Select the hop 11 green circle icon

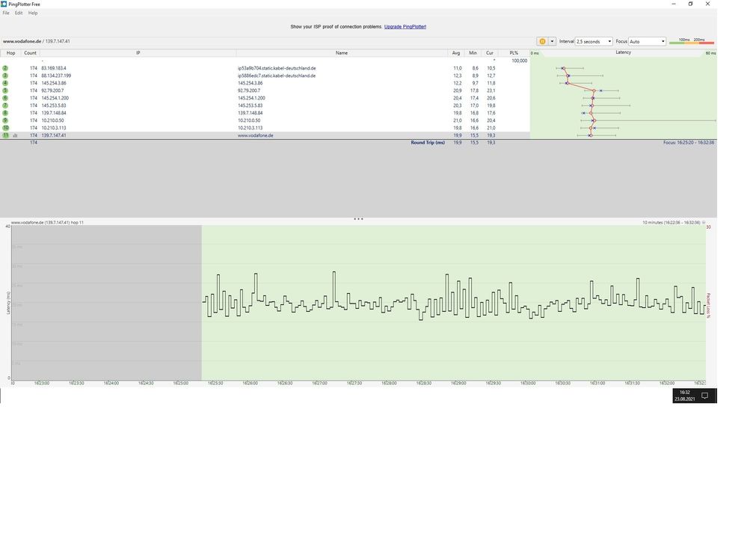pos(6,135)
